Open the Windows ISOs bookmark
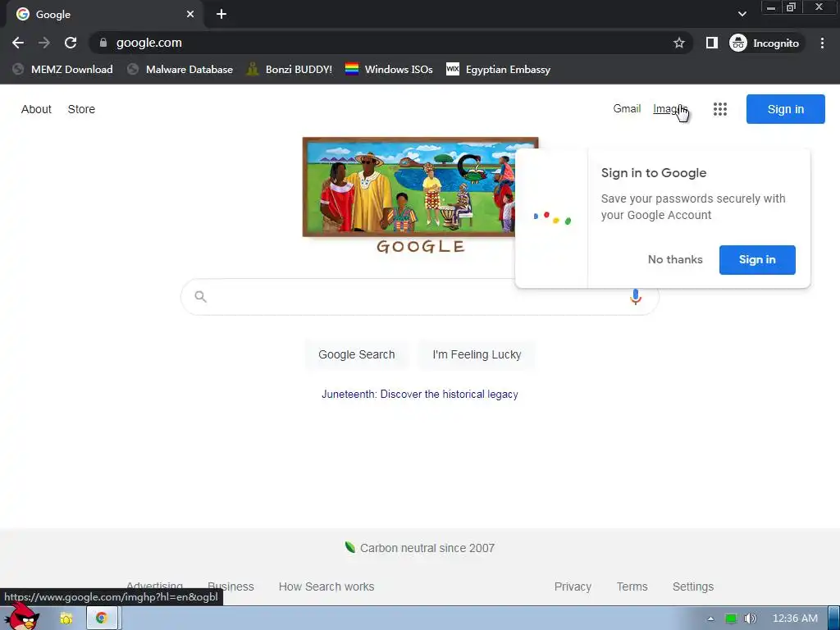 pyautogui.click(x=389, y=69)
